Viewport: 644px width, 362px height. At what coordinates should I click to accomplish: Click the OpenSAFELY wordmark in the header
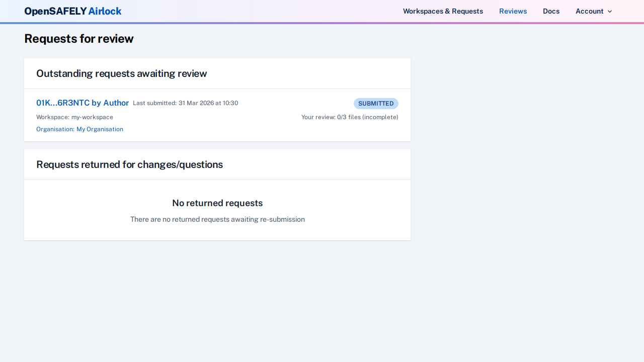pos(55,11)
